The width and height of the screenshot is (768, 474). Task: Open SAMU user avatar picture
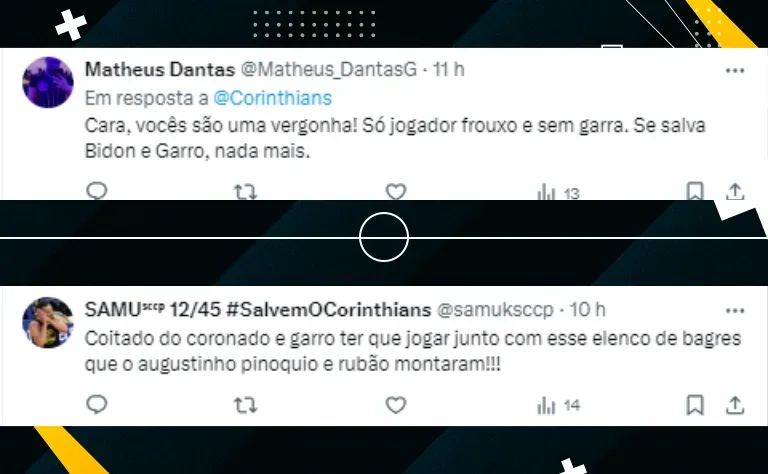click(48, 322)
